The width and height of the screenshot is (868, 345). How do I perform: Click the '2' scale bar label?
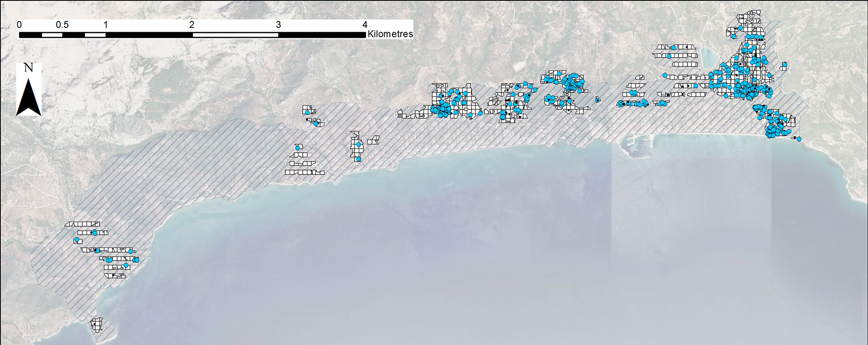[x=192, y=25]
